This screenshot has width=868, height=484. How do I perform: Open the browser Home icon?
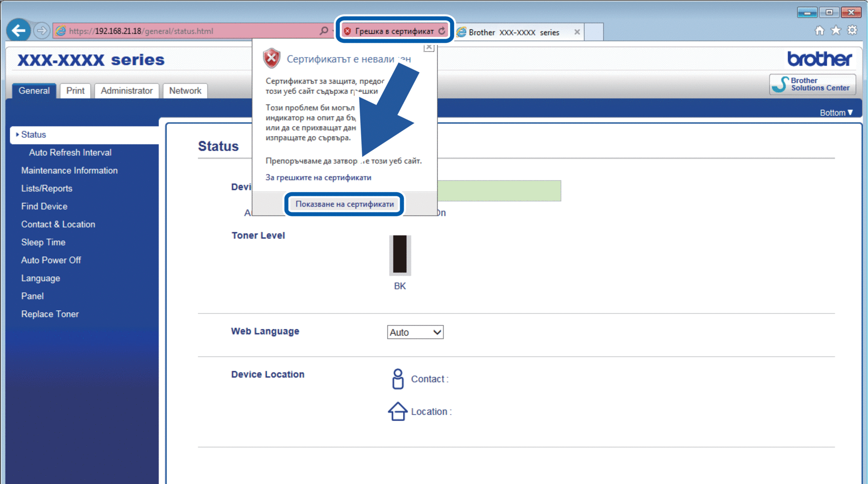(x=820, y=31)
